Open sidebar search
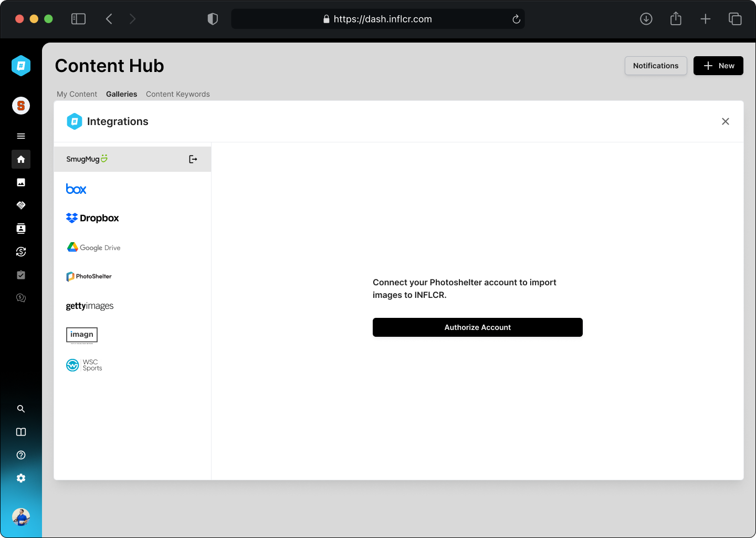Image resolution: width=756 pixels, height=538 pixels. (21, 408)
